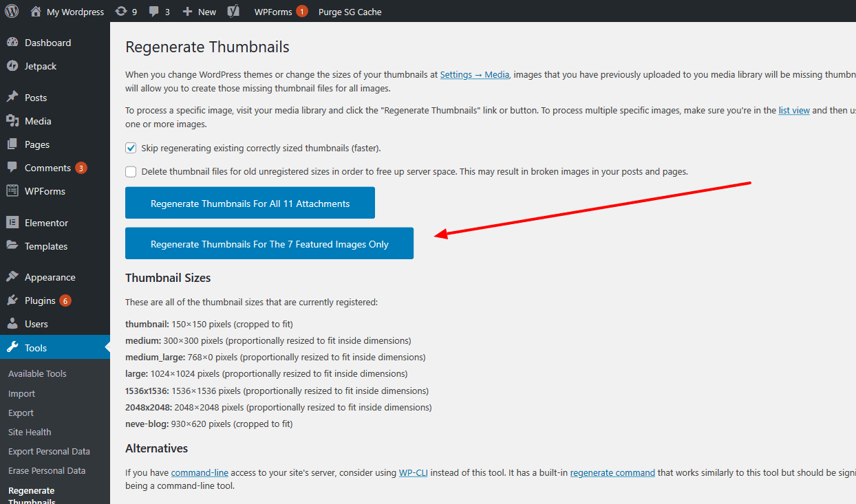The height and width of the screenshot is (504, 856).
Task: Regenerate thumbnails for 7 featured images only
Action: 269,244
